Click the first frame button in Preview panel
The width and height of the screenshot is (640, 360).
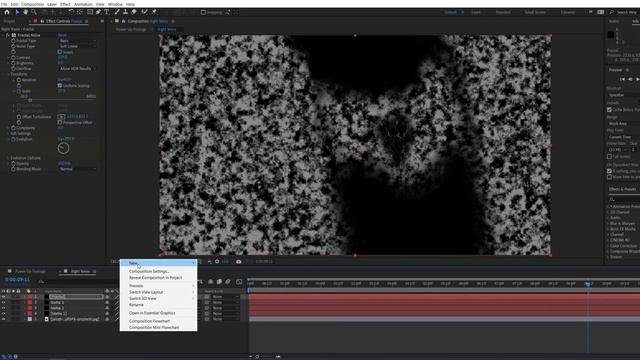622,79
